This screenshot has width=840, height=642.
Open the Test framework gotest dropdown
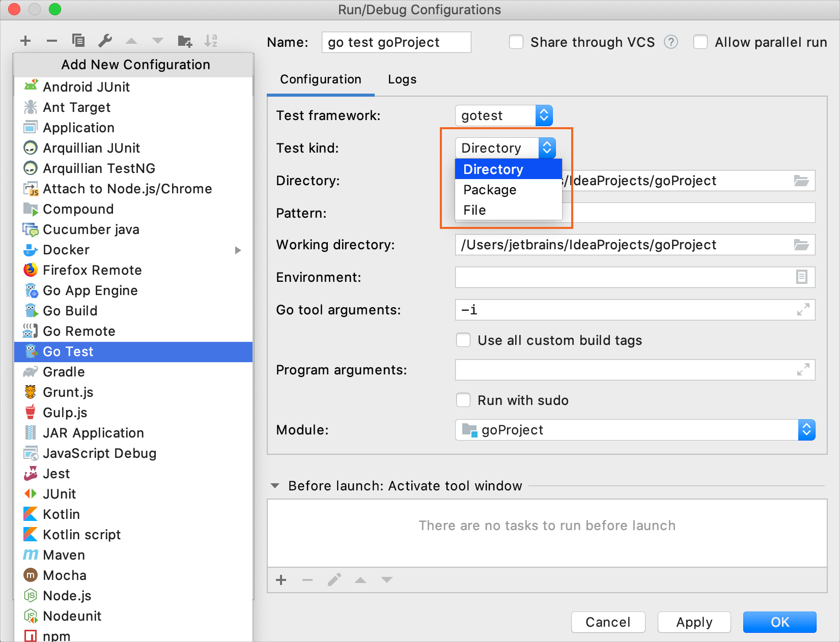(x=503, y=115)
